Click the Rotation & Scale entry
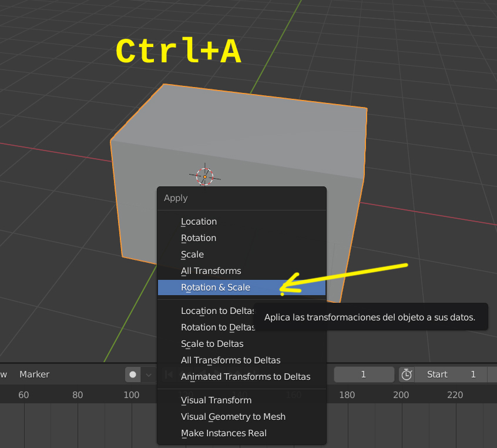This screenshot has height=448, width=497. 241,287
